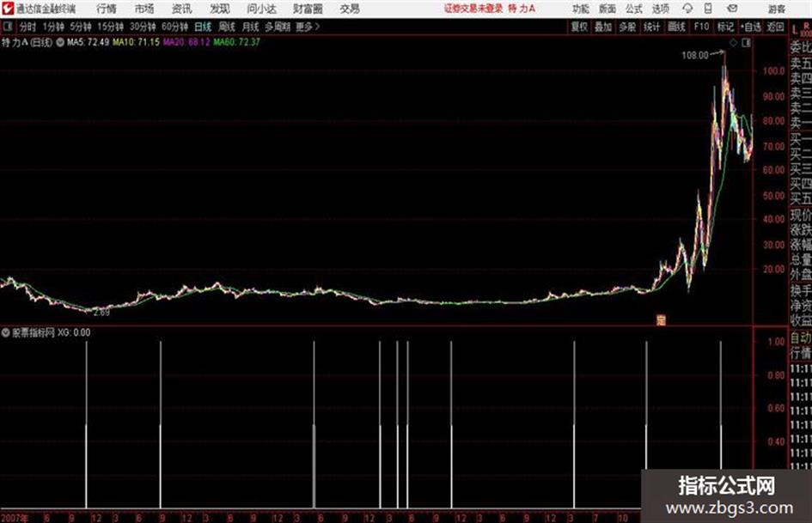The width and height of the screenshot is (812, 523).
Task: Switch to the 60分钟 period tab
Action: pyautogui.click(x=174, y=27)
